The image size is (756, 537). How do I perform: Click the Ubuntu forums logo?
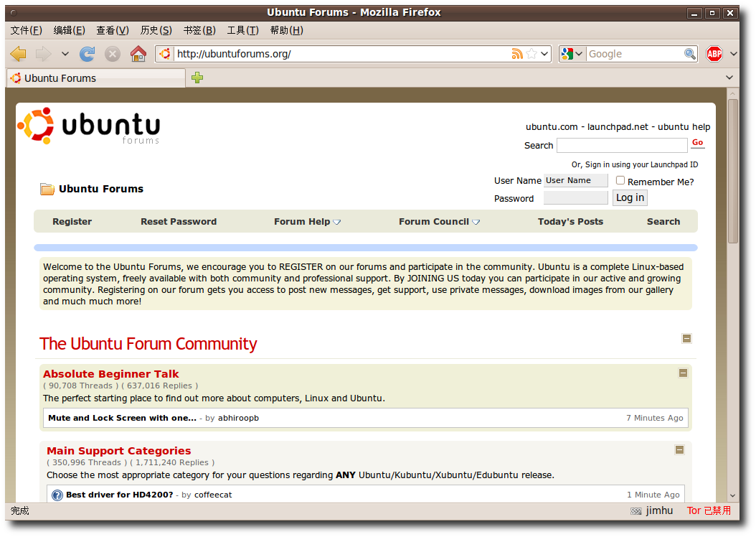[x=89, y=126]
